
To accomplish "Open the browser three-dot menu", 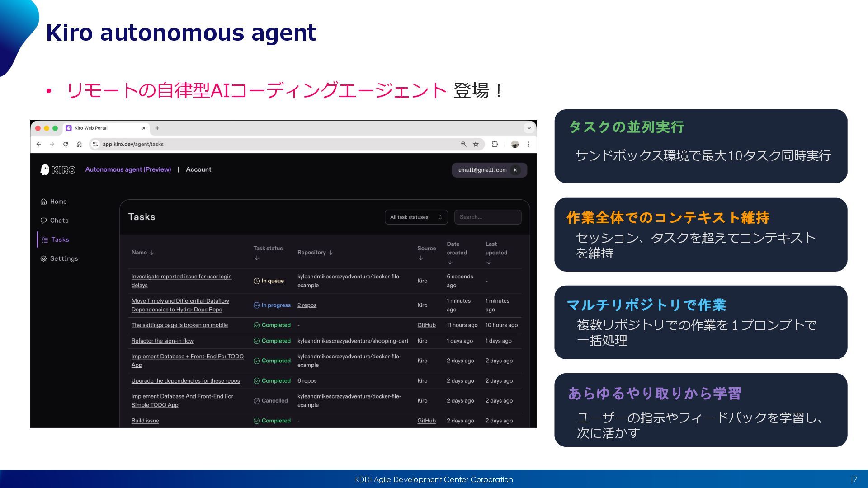I will (x=528, y=144).
